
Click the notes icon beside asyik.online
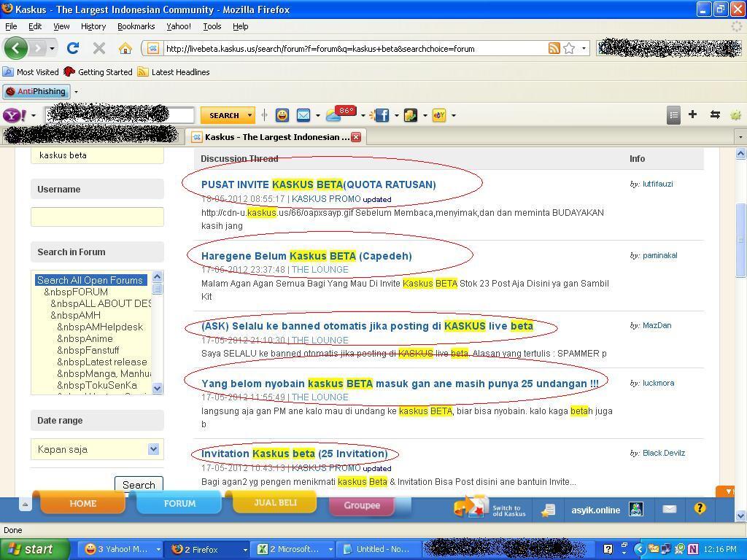(549, 510)
